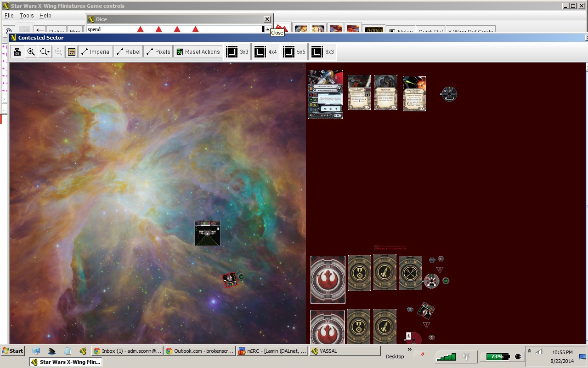Select the Imperial ship token on map
588x368 pixels.
[207, 233]
